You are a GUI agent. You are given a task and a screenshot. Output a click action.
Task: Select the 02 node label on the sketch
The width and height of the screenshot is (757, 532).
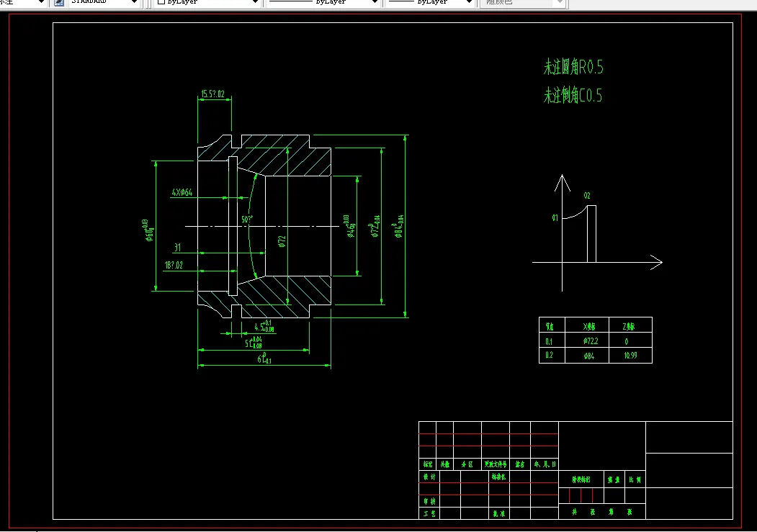[586, 195]
